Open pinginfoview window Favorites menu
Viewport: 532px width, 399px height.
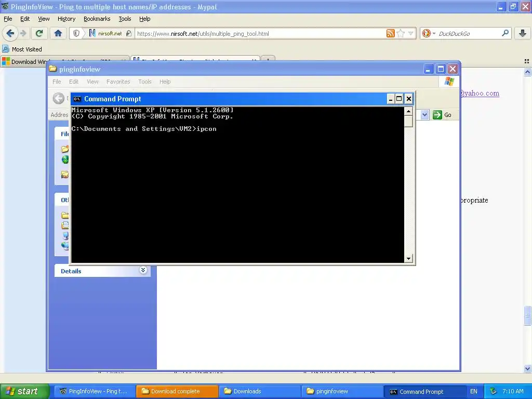click(x=118, y=82)
